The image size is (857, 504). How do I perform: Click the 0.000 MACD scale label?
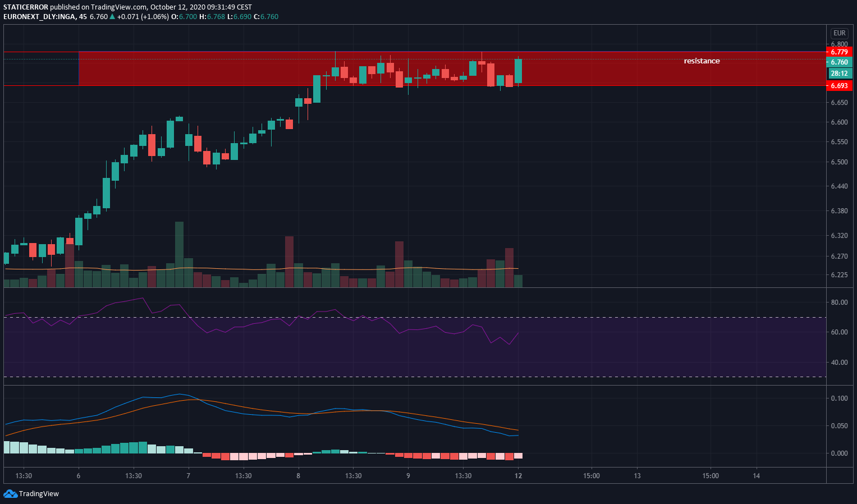tap(839, 453)
